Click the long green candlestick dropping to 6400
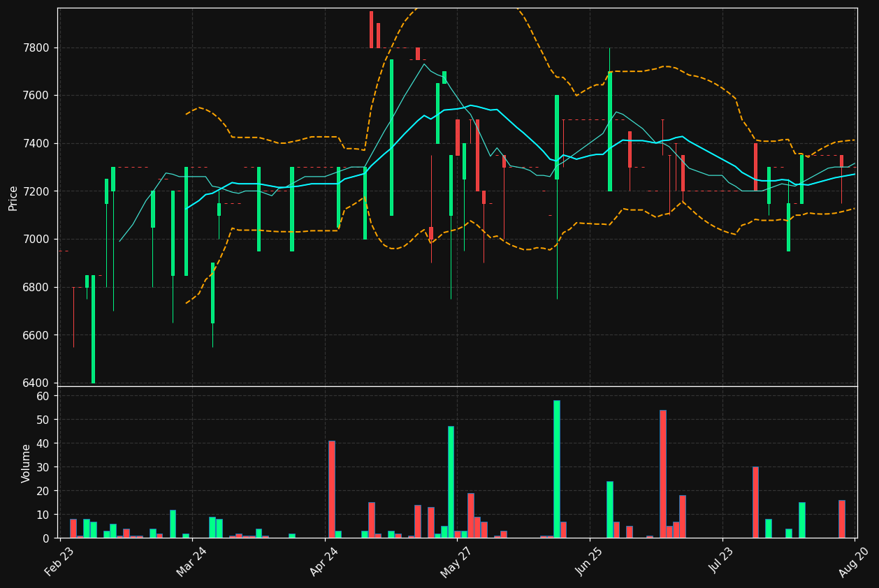Viewport: 879px width, 588px height. (93, 329)
